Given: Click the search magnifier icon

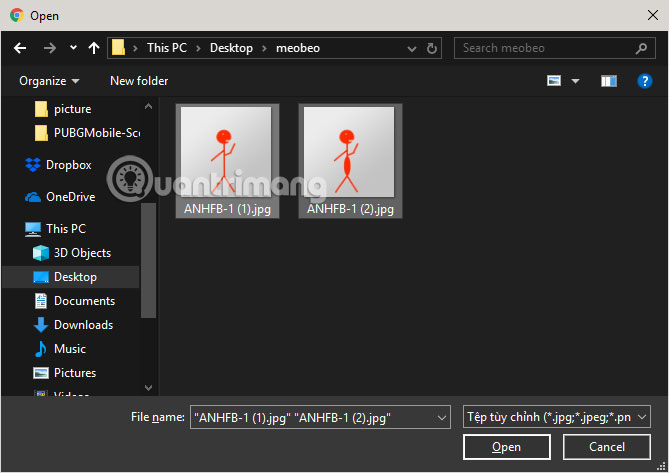Looking at the screenshot, I should click(641, 49).
